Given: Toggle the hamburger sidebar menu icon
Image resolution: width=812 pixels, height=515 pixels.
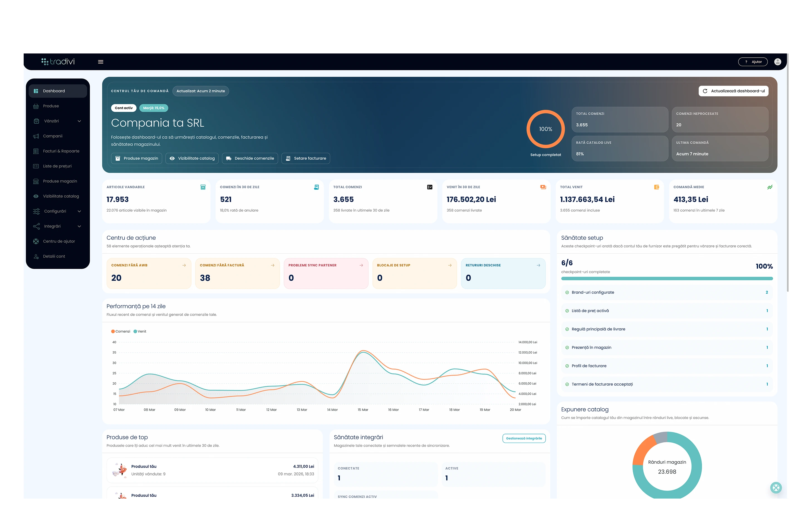Looking at the screenshot, I should tap(100, 62).
